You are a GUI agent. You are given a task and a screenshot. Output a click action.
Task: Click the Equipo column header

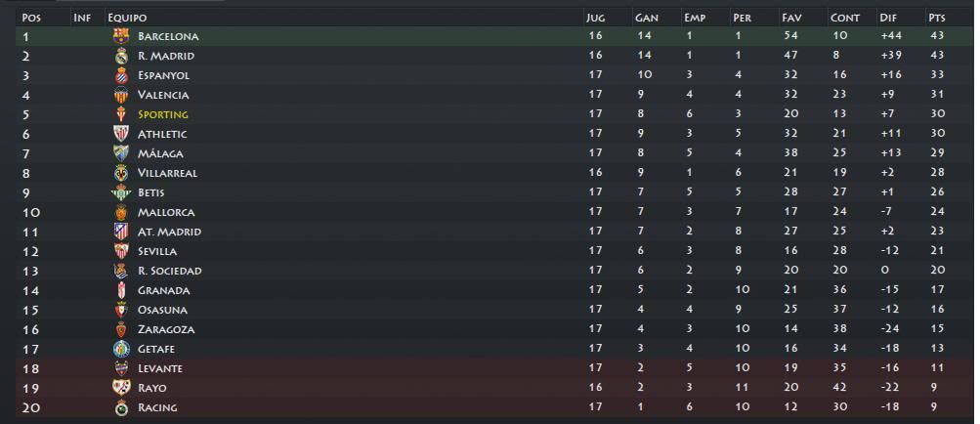(127, 18)
